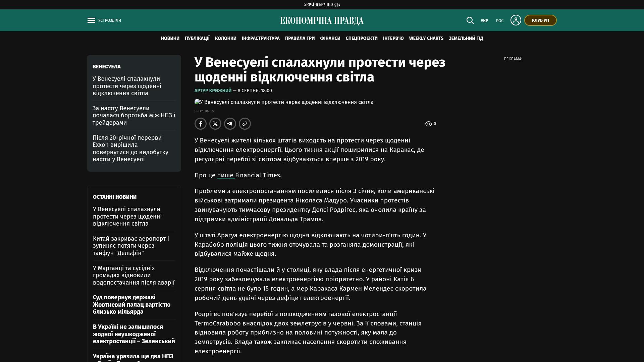Open the hamburger menu icon for all sections
This screenshot has height=362, width=644.
(x=91, y=20)
